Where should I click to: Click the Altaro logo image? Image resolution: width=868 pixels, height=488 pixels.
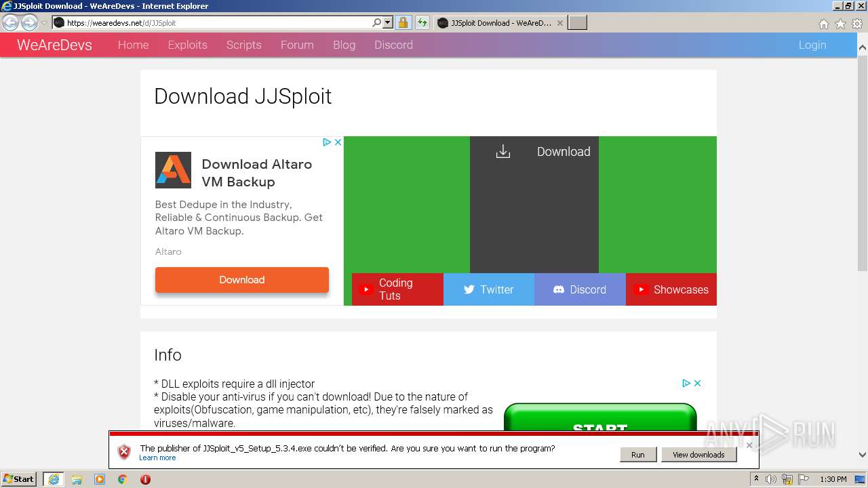point(173,170)
